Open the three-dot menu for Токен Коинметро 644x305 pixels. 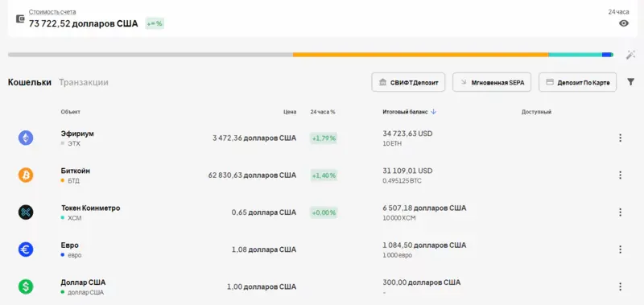pyautogui.click(x=620, y=212)
